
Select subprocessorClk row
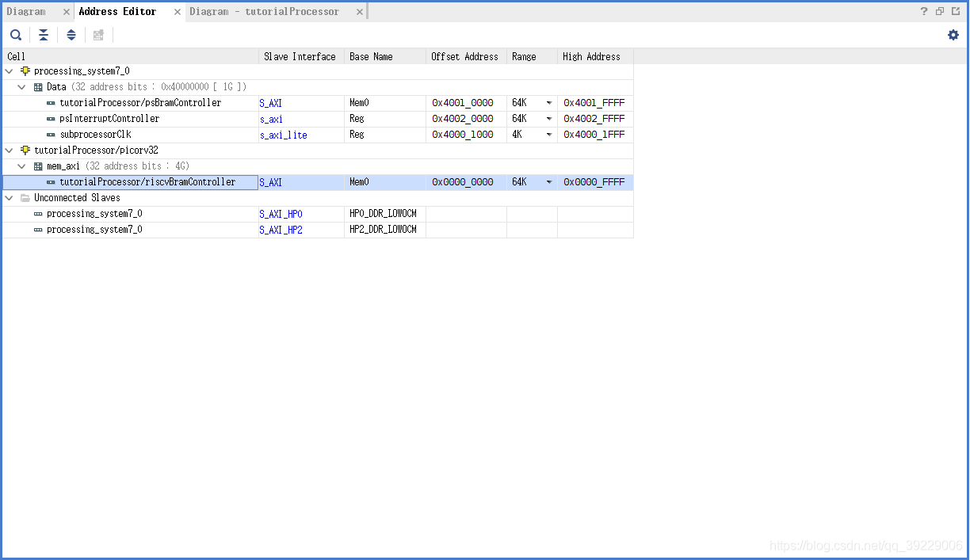(x=318, y=135)
